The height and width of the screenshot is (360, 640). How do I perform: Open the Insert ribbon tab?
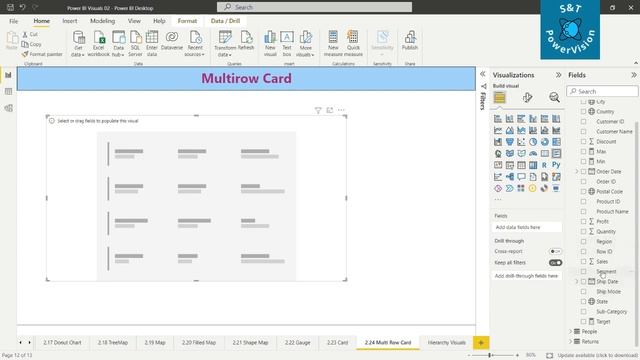(70, 21)
